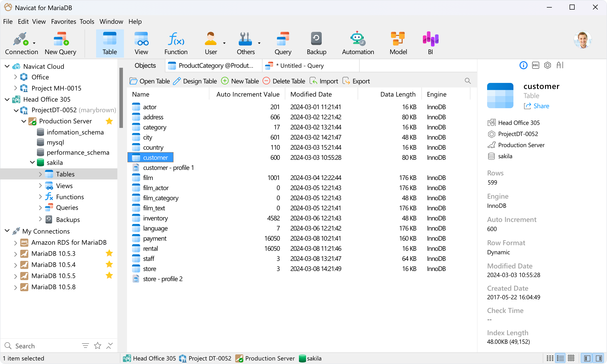Toggle favorites-only star filter at bottom
Image resolution: width=607 pixels, height=364 pixels.
(98, 346)
